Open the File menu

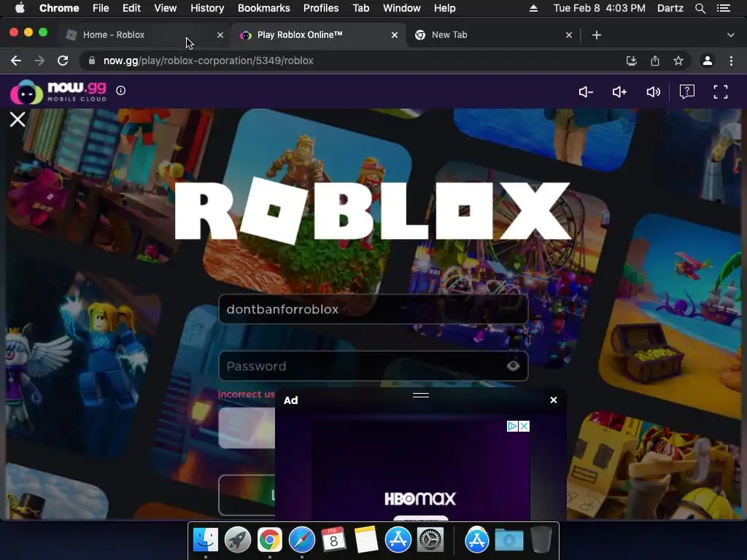(x=101, y=8)
